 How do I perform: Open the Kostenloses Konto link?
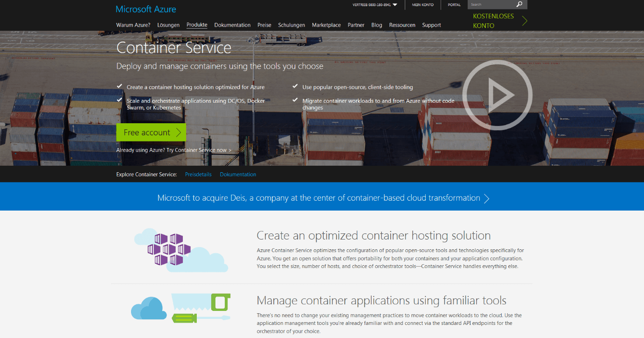493,21
